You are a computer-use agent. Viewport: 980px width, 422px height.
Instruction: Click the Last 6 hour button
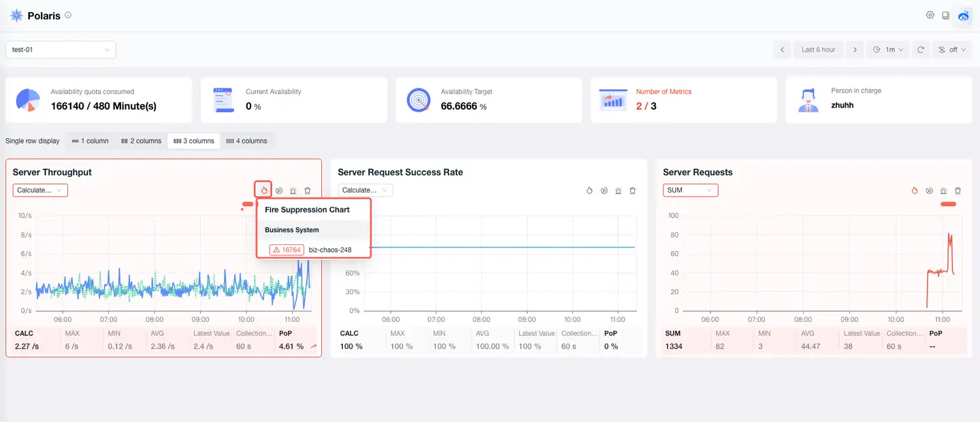click(818, 50)
